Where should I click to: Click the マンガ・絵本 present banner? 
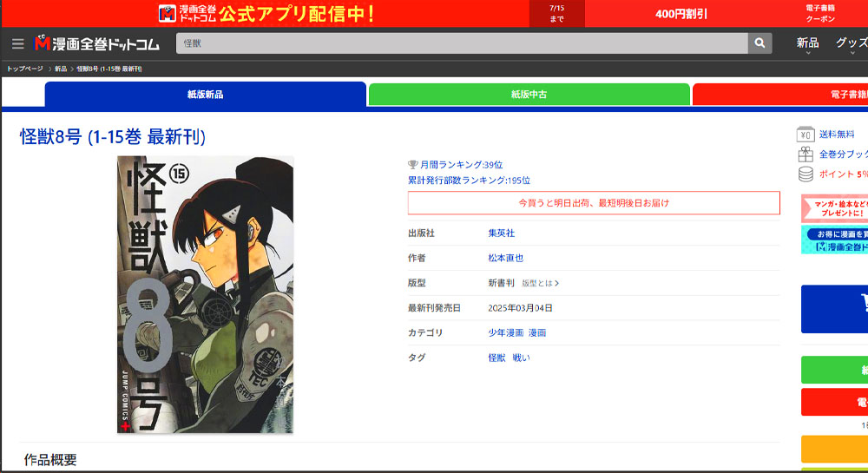[x=834, y=208]
